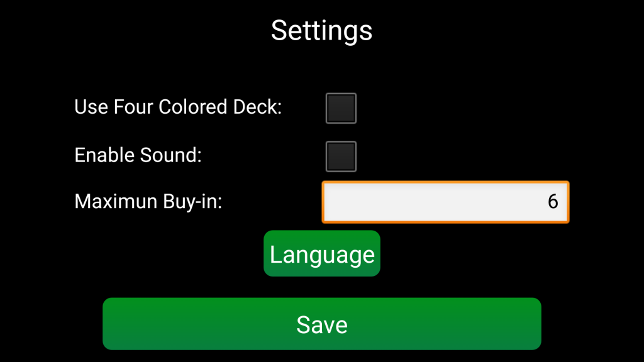Save the current settings

321,324
